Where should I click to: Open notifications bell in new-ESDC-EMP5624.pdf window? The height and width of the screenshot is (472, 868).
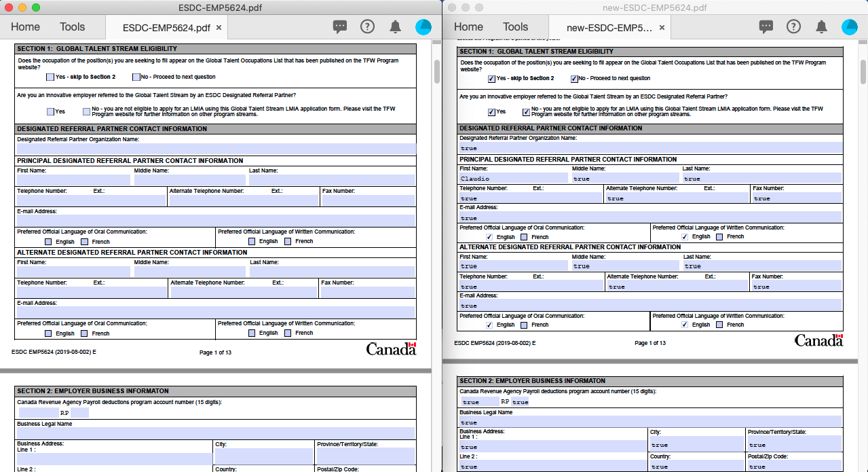click(821, 27)
